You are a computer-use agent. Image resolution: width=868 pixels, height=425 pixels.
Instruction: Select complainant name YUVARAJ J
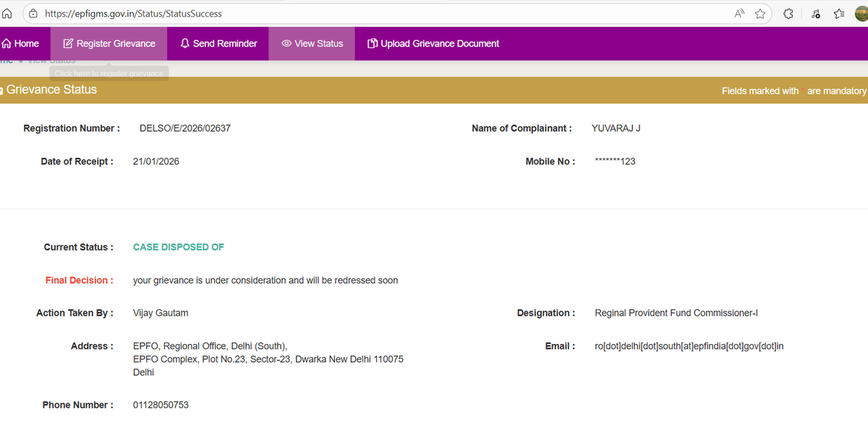click(616, 128)
